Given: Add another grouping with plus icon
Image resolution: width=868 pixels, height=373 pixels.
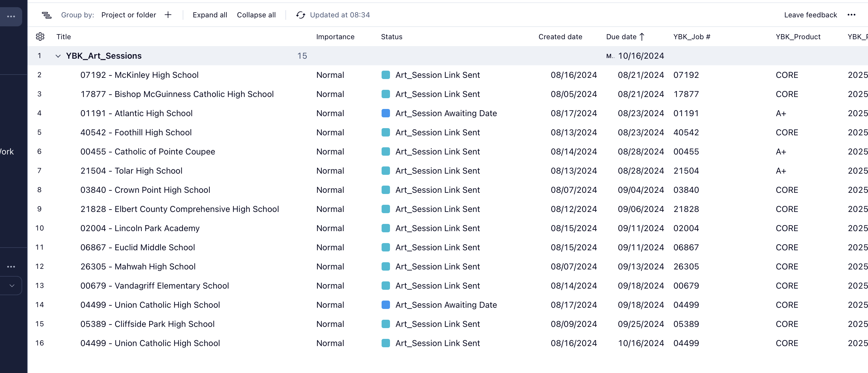Looking at the screenshot, I should tap(168, 15).
